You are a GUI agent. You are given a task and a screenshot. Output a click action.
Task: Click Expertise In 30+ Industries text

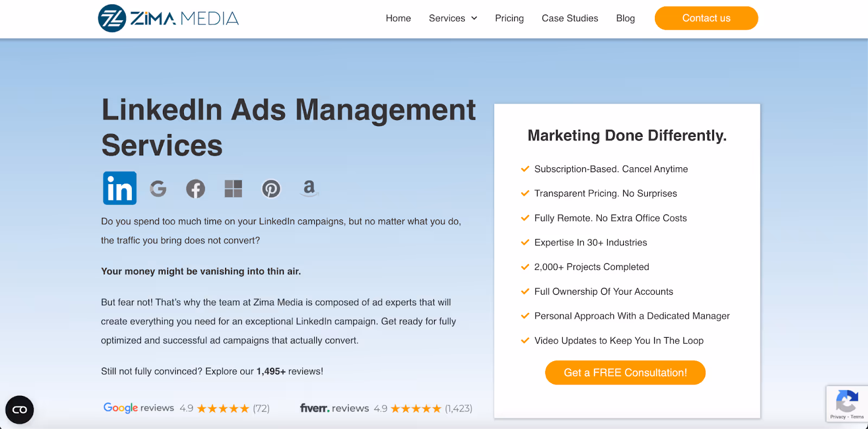point(591,242)
